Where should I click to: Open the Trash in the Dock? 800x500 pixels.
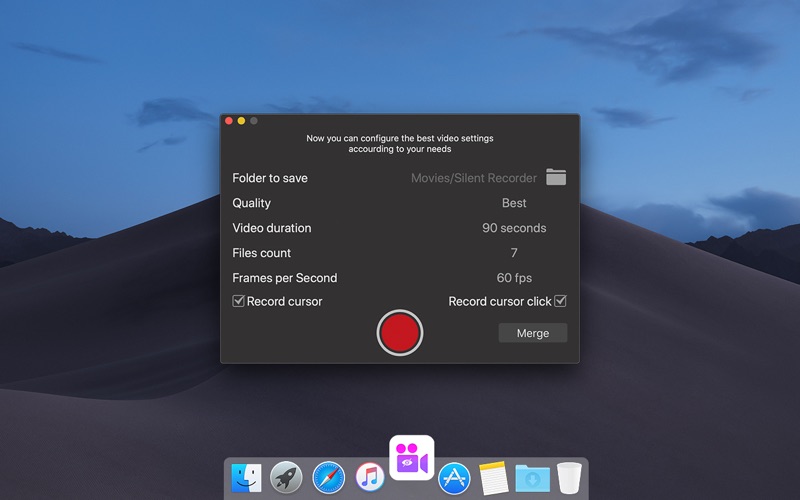[x=569, y=478]
